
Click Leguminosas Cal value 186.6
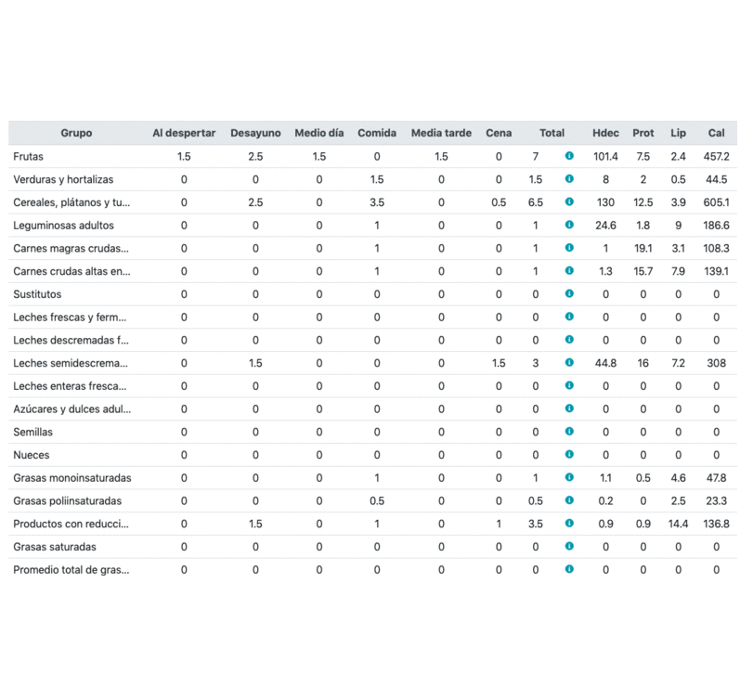click(716, 226)
